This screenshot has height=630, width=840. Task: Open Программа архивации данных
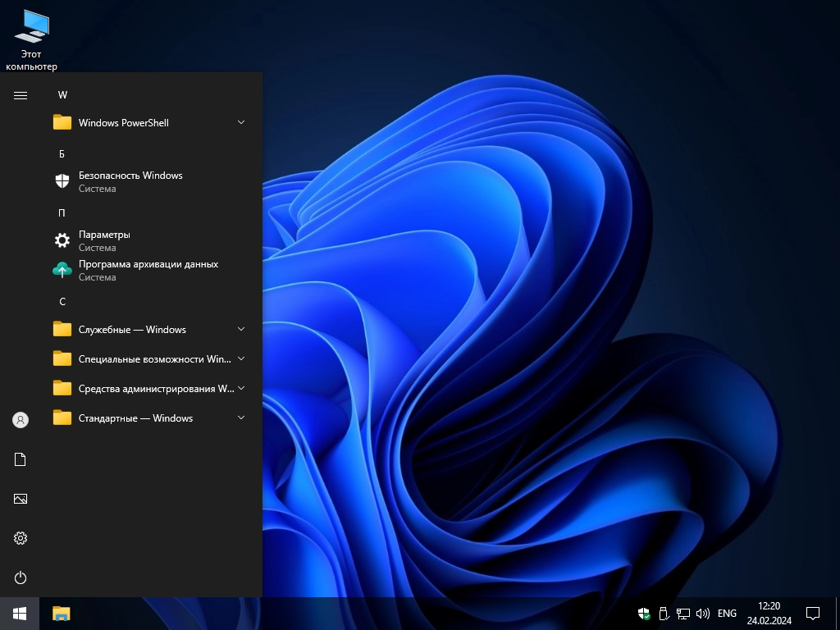148,270
